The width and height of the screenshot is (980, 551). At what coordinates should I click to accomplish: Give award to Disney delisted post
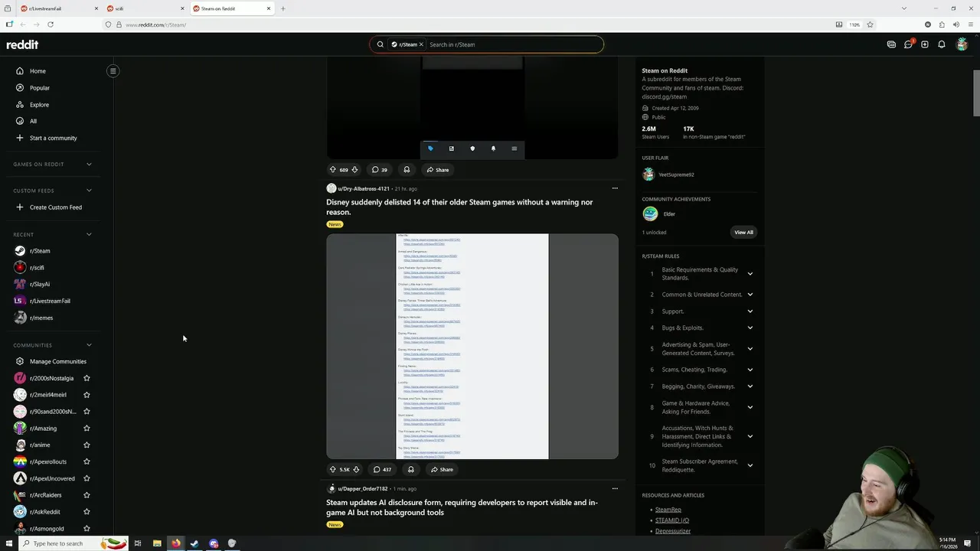coord(410,469)
